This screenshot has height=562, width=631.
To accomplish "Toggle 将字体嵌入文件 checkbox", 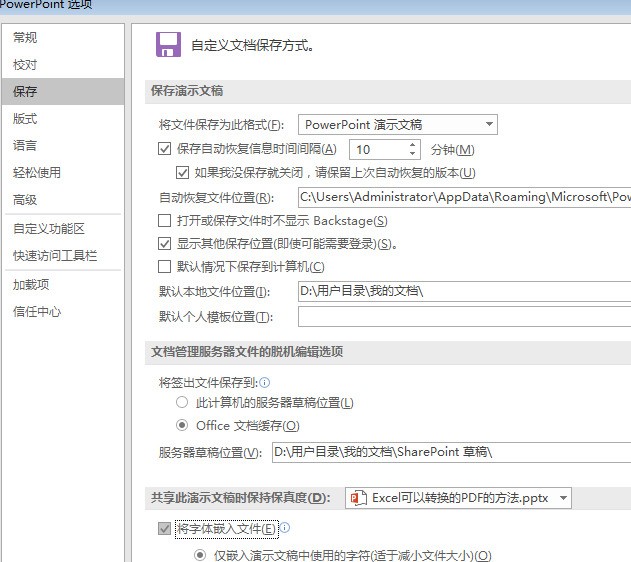I will coord(164,529).
